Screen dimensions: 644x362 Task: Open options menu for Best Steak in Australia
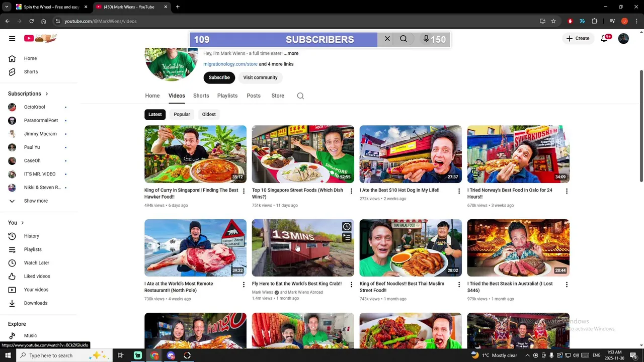coord(567,285)
